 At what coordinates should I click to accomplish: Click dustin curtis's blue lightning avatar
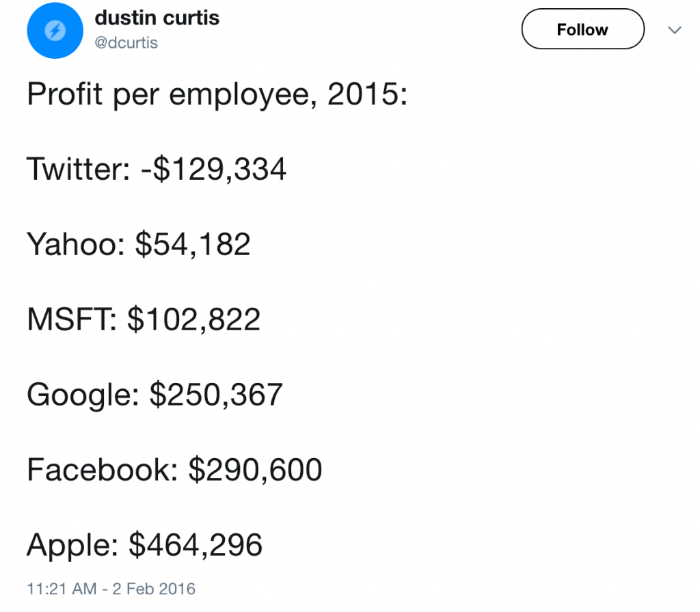point(53,31)
